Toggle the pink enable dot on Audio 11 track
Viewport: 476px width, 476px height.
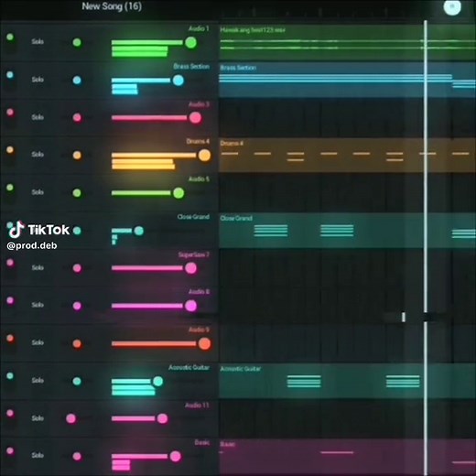pyautogui.click(x=10, y=413)
